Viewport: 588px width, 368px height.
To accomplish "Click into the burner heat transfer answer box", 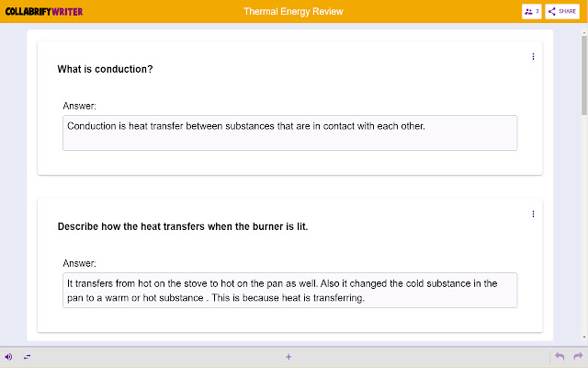I will (x=289, y=290).
